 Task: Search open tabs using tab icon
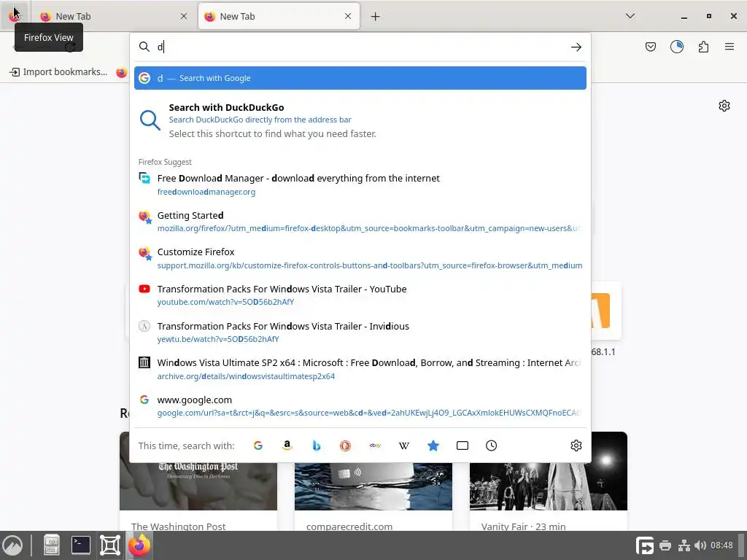(x=462, y=446)
